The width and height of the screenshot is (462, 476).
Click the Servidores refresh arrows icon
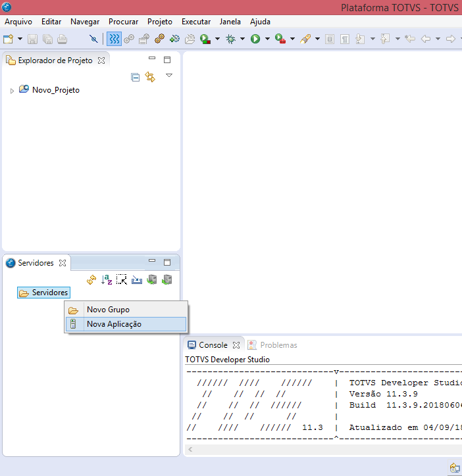coord(91,279)
